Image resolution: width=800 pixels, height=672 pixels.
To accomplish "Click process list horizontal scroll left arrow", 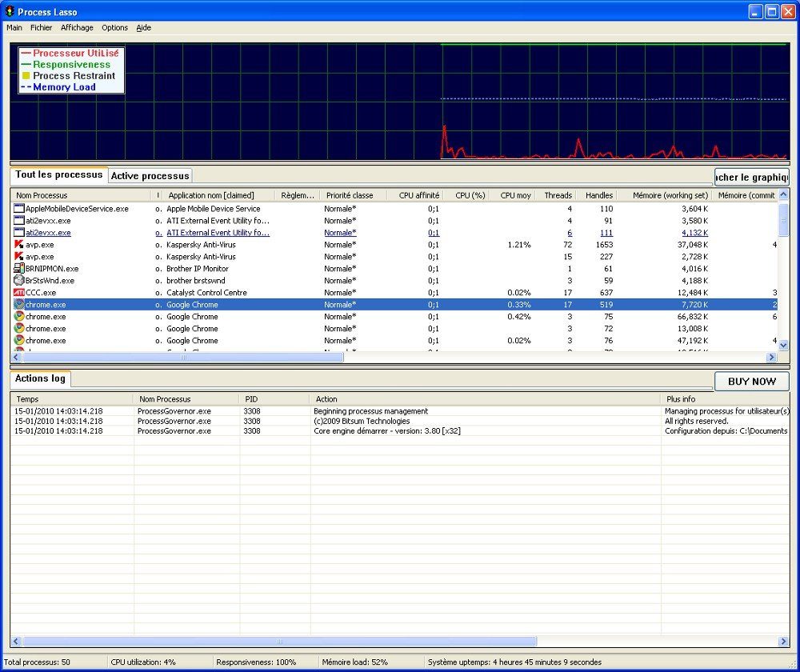I will tap(16, 357).
